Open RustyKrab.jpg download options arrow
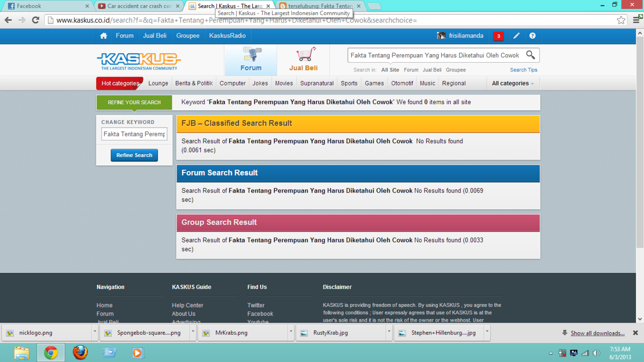Screen dimensions: 644x362 point(389,332)
